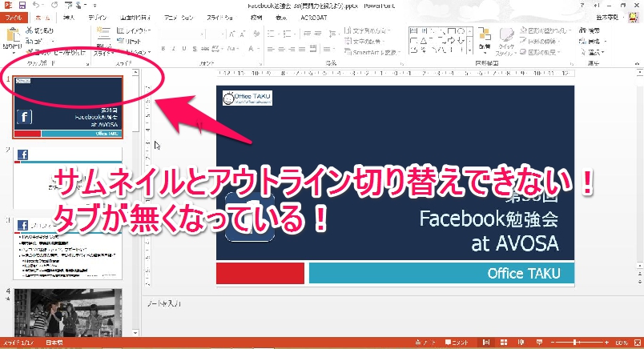Select slide 4 photo thumbnail

[x=68, y=312]
